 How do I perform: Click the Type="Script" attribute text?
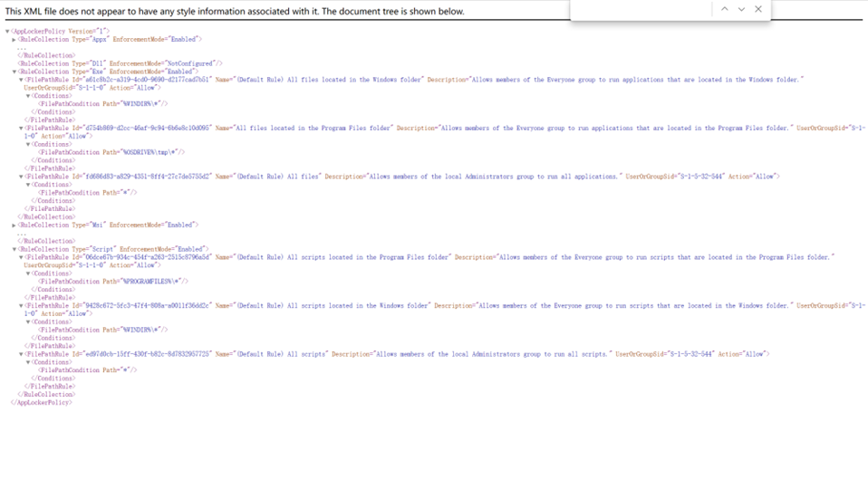coord(92,250)
